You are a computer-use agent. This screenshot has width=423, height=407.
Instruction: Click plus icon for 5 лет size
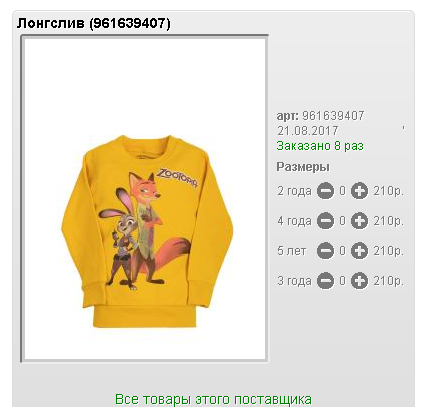click(359, 251)
